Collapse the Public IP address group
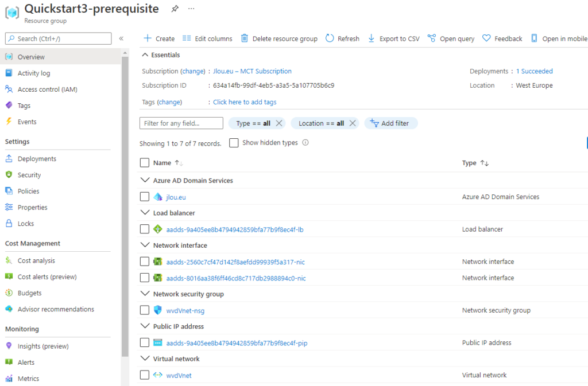The width and height of the screenshot is (588, 386). [x=145, y=326]
